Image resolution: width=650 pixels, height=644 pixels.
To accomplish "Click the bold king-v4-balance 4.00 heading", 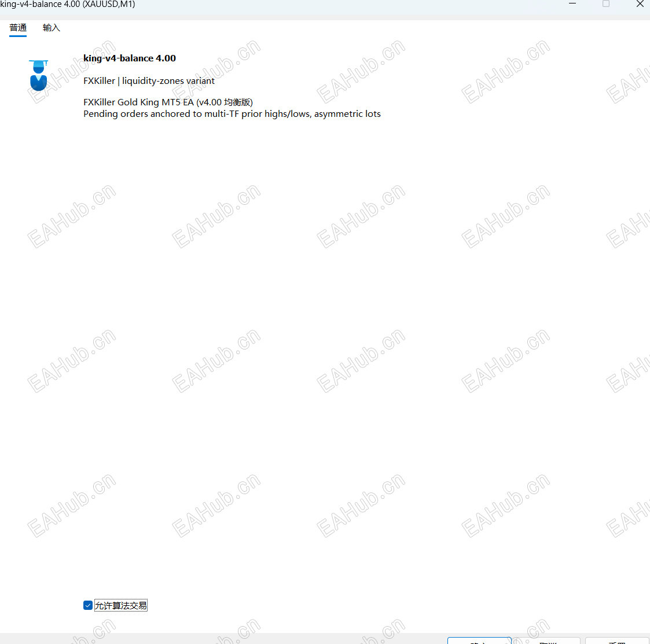I will [x=129, y=58].
